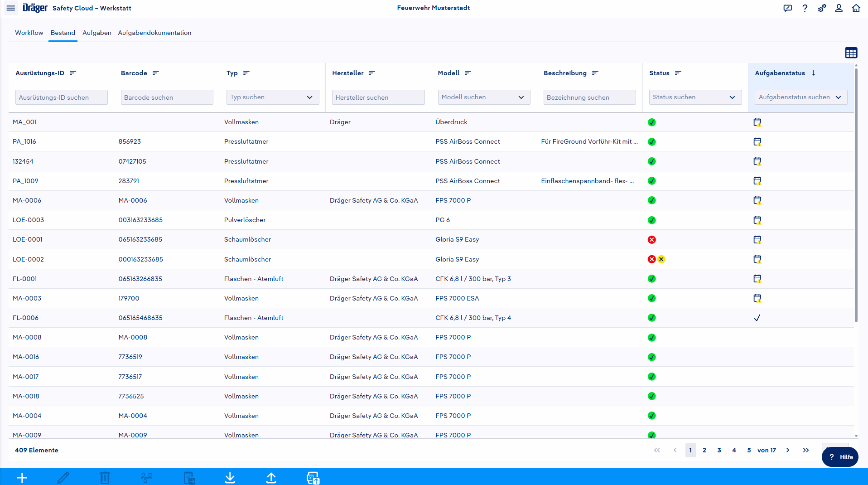Screen dimensions: 868x485
Task: Open equipment FL-0001 ID link
Action: (x=25, y=279)
